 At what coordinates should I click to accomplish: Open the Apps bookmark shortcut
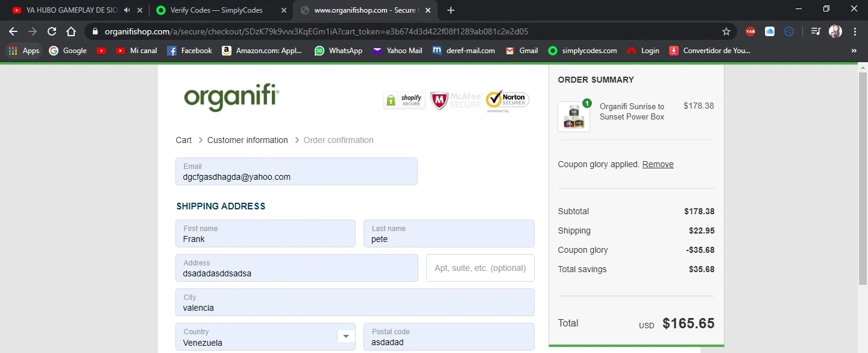coord(24,51)
